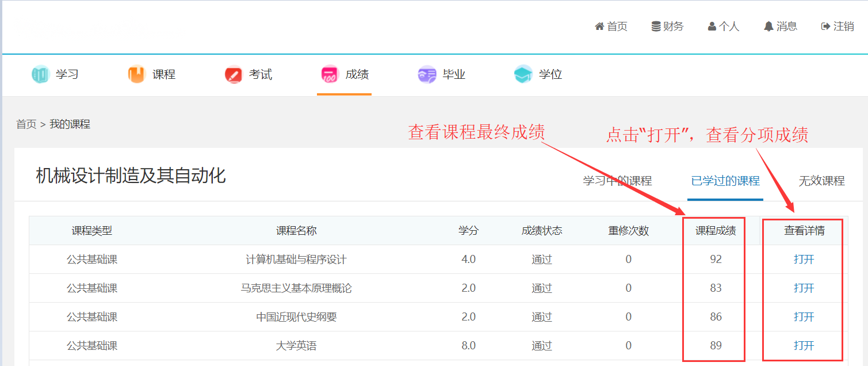Click 首页 in the breadcrumb path
Viewport: 868px width, 366px height.
[x=26, y=124]
